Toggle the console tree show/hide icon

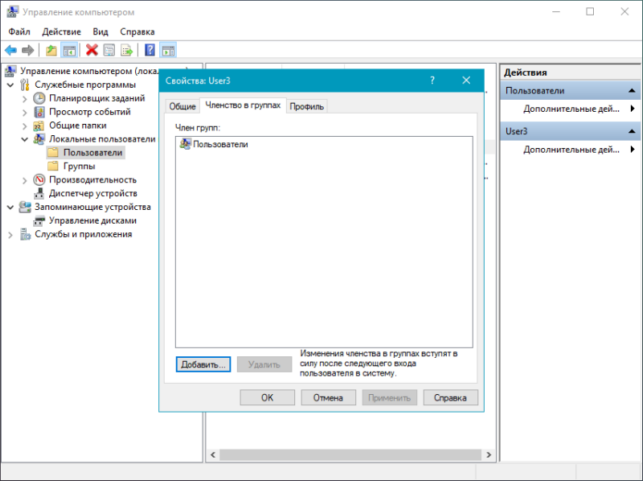[69, 50]
